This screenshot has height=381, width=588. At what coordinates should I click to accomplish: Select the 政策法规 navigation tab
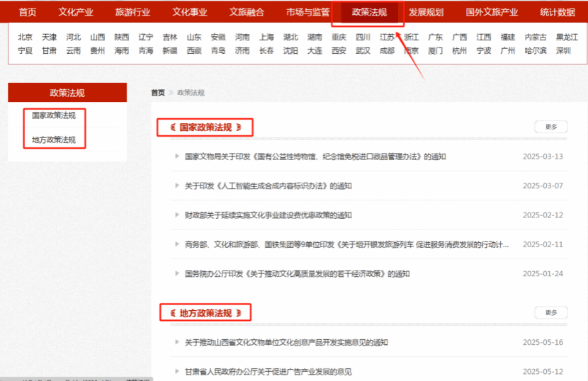369,12
